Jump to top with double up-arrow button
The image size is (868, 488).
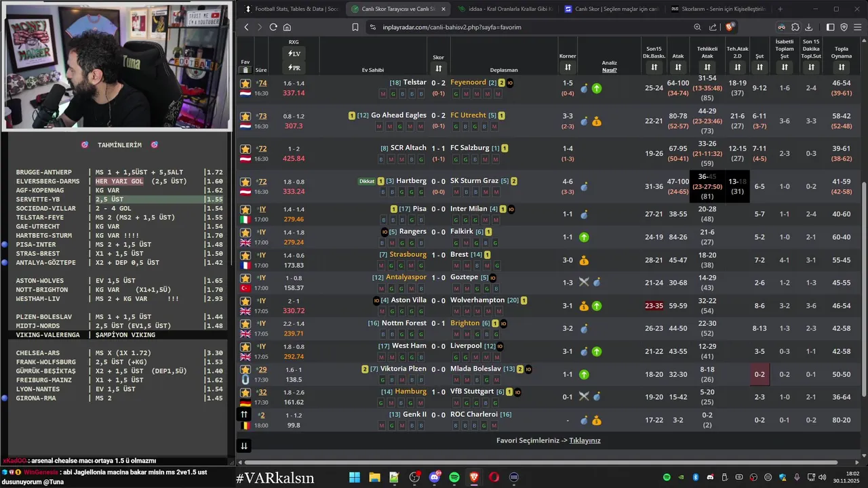click(244, 415)
